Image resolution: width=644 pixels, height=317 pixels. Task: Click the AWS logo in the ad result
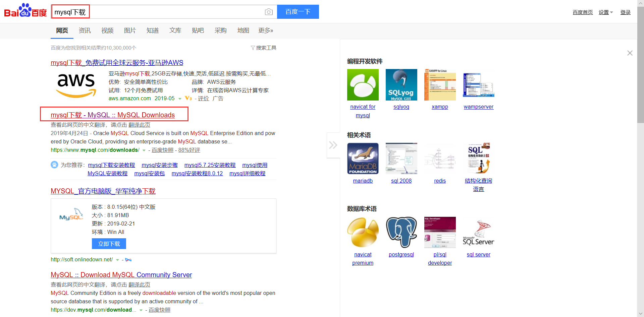[76, 85]
